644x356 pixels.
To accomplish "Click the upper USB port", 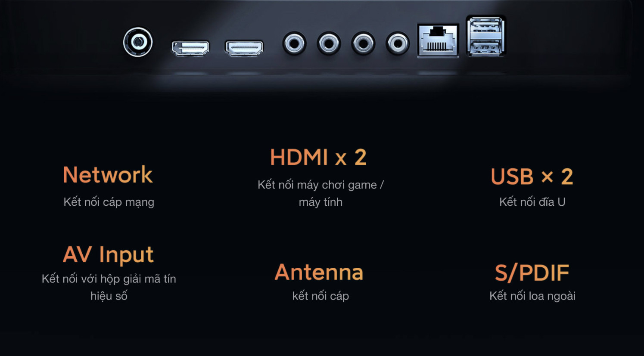I will [x=486, y=27].
